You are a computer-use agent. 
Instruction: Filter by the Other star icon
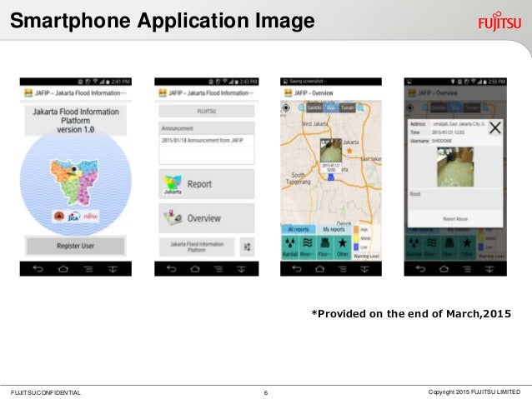point(343,247)
